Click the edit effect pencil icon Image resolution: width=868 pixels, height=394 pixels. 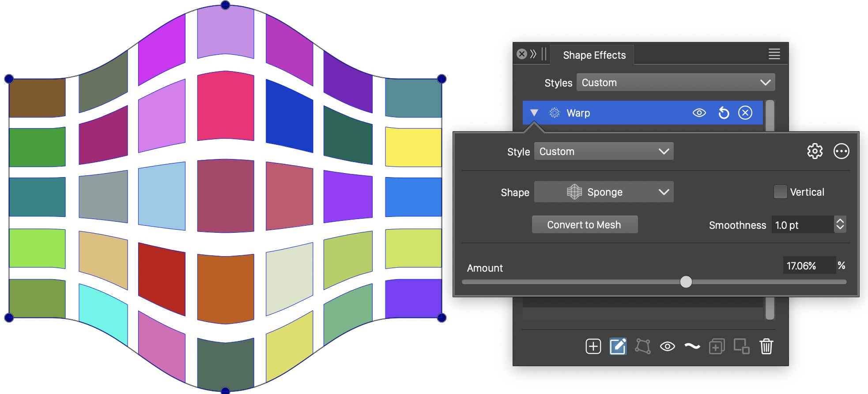click(618, 346)
